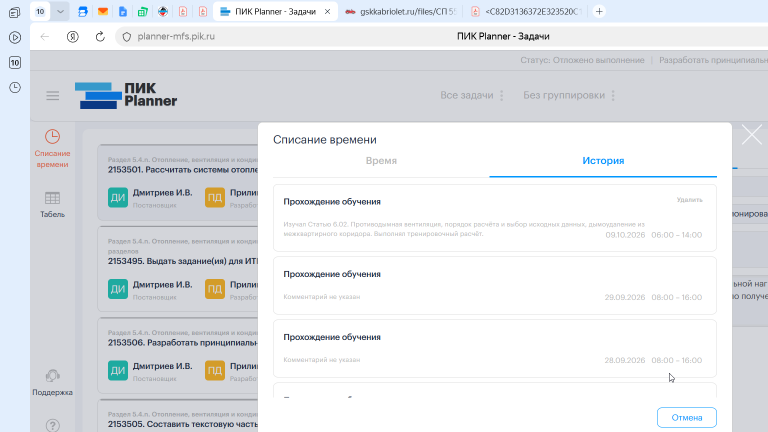
Task: Switch to the blue document pinned tab
Action: click(x=123, y=11)
